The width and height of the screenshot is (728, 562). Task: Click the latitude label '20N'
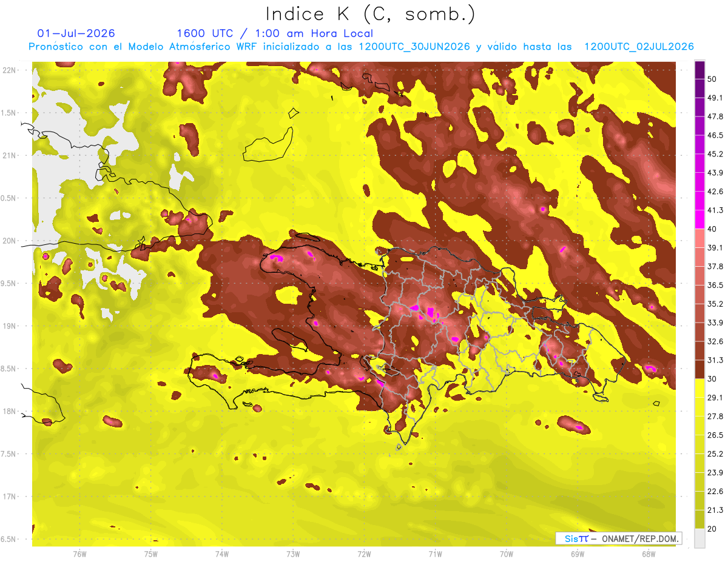9,241
